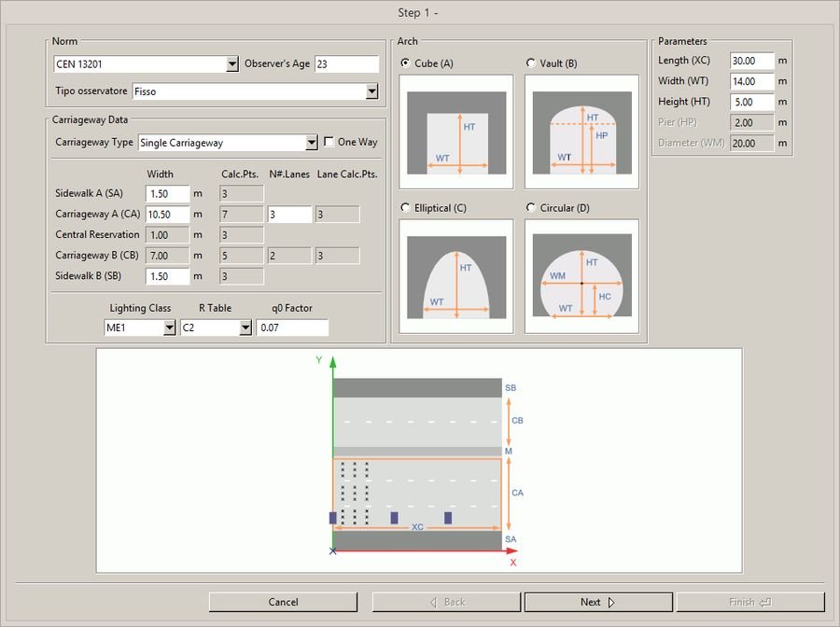Open the Carriageway Type dropdown
This screenshot has width=840, height=627.
tap(312, 143)
